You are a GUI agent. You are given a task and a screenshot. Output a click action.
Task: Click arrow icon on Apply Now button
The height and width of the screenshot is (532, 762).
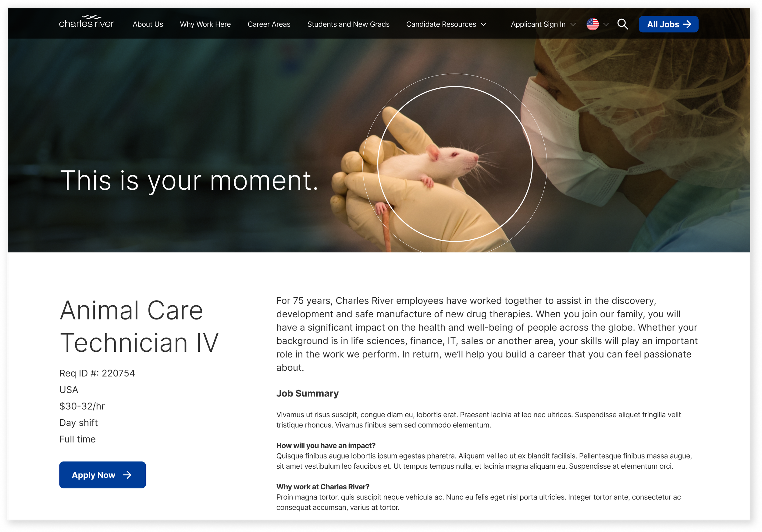tap(127, 475)
